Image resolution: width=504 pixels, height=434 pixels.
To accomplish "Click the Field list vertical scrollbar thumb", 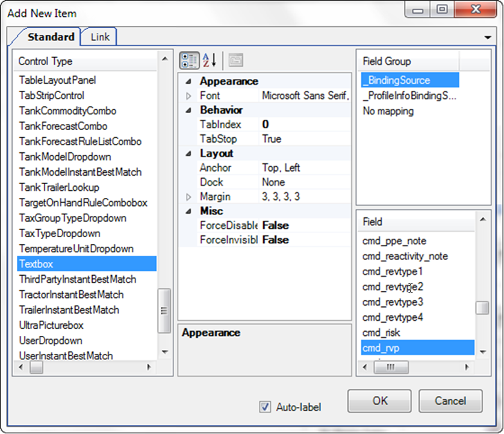I will 482,308.
